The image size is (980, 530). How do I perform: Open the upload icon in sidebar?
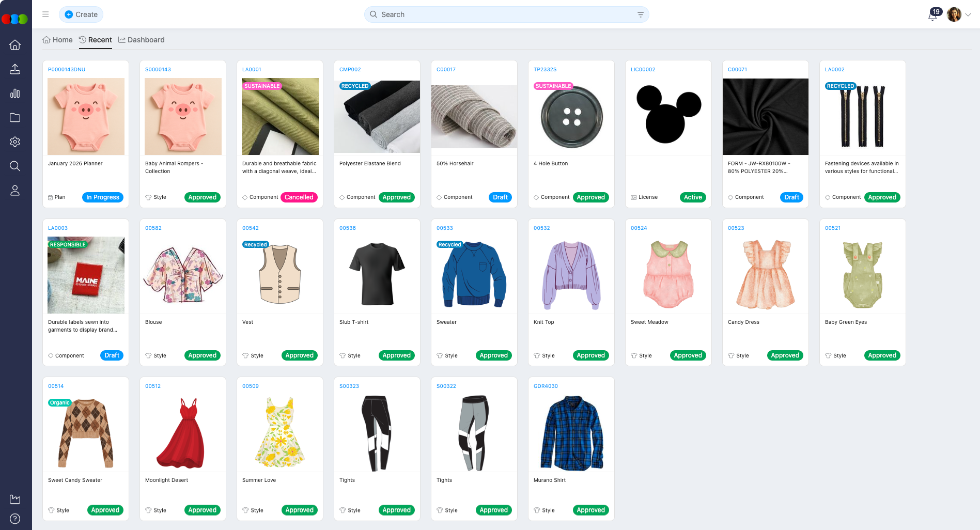15,69
